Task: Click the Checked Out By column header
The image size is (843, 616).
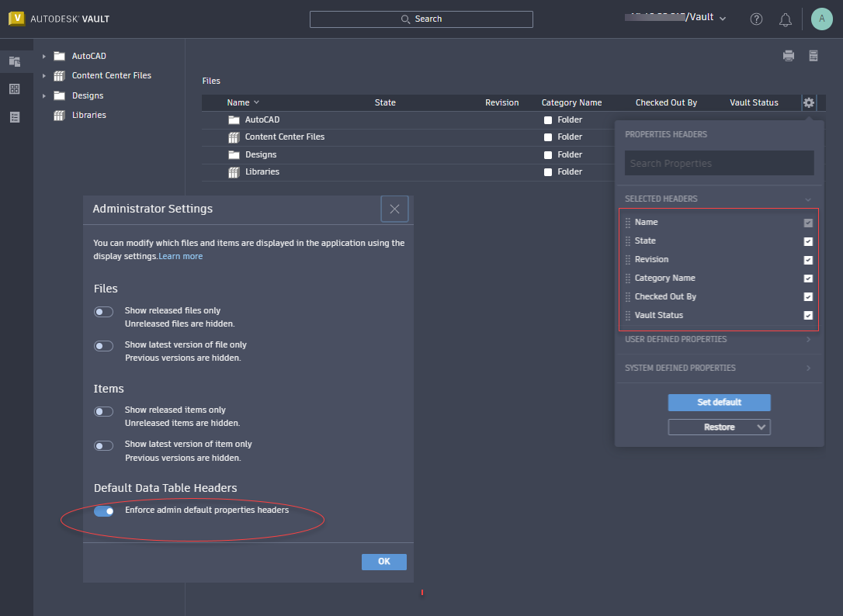Action: point(666,102)
